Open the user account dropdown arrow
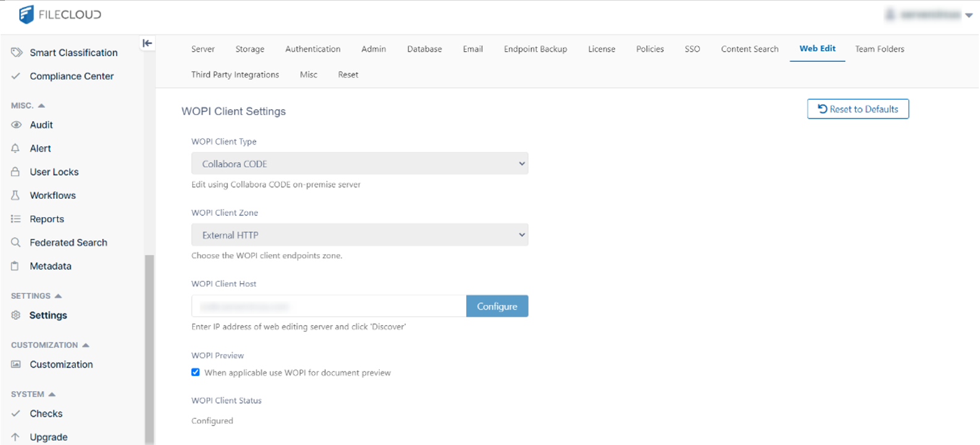The height and width of the screenshot is (445, 980). [x=969, y=15]
